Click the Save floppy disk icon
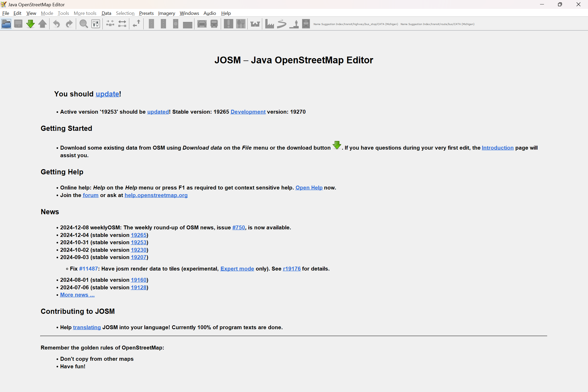588x392 pixels. click(18, 24)
